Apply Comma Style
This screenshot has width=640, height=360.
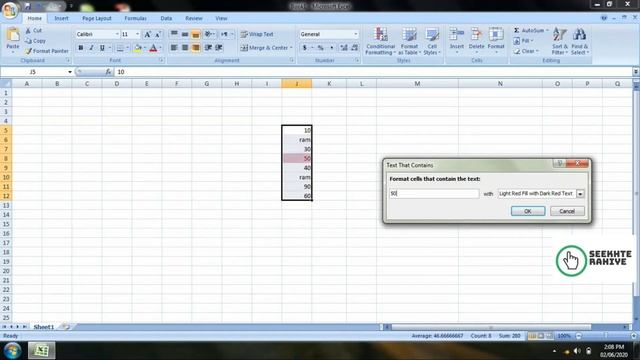tap(332, 48)
